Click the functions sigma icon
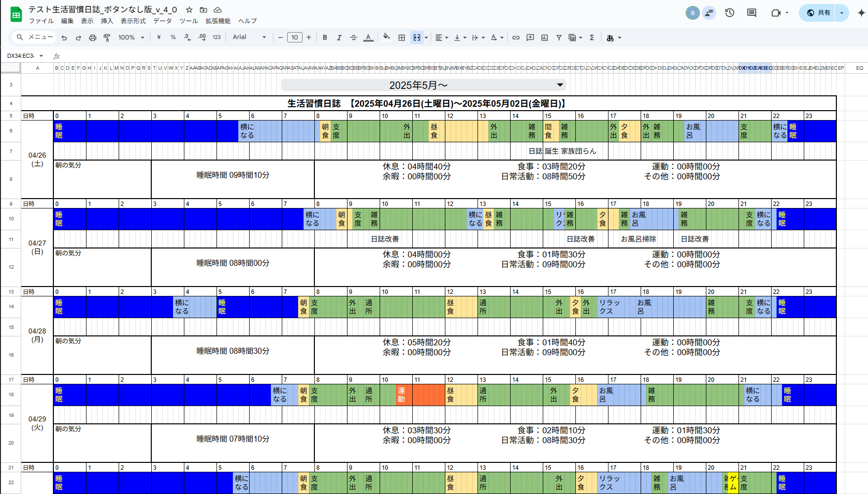The image size is (868, 494). click(592, 38)
